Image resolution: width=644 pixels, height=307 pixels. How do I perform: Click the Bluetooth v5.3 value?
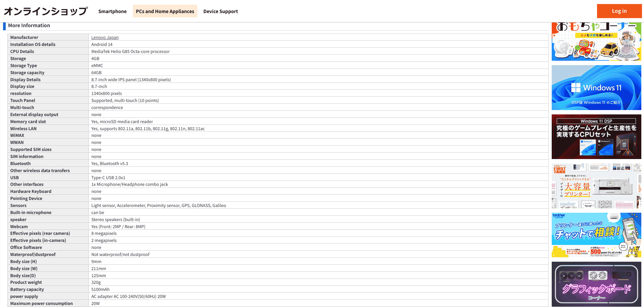pos(109,164)
